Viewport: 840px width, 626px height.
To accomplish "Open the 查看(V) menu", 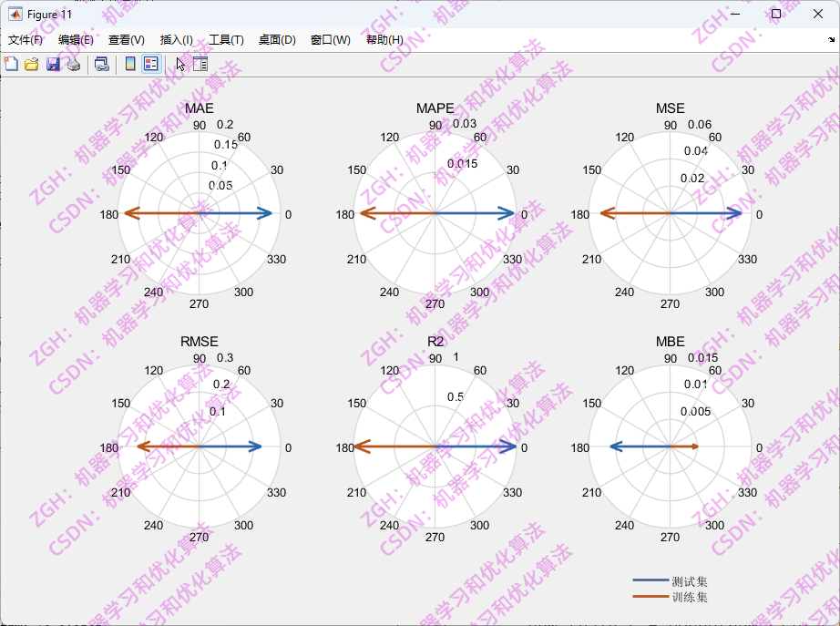I will coord(126,40).
